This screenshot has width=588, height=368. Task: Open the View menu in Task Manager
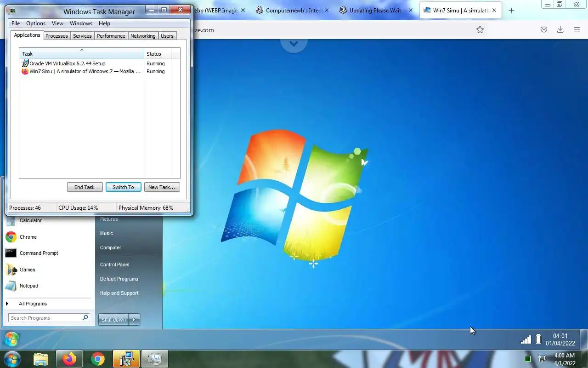[x=57, y=23]
